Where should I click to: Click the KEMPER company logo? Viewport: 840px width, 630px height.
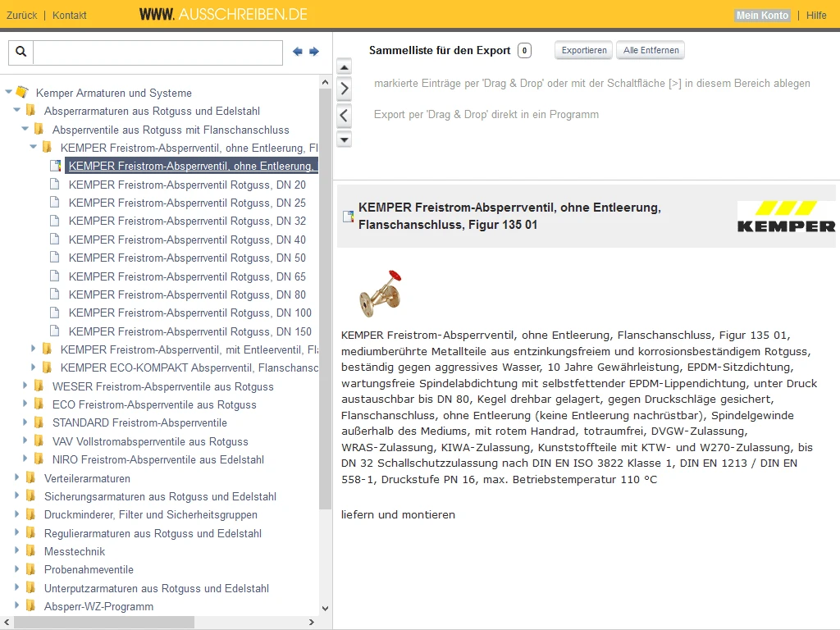[x=786, y=217]
